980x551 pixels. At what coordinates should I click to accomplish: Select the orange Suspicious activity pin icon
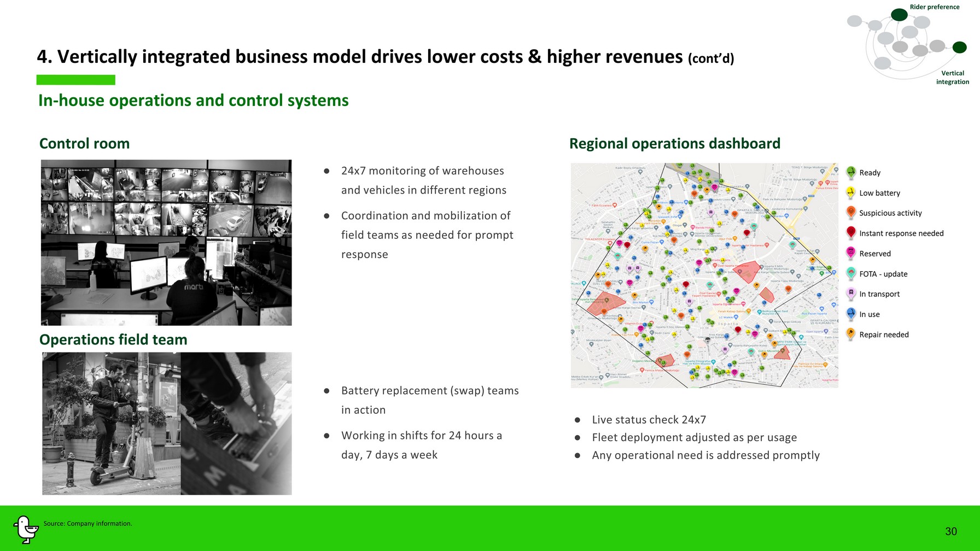point(851,213)
